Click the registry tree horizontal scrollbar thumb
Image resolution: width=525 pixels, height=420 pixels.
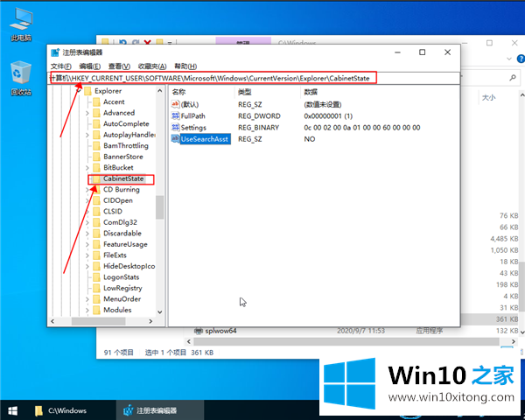(x=99, y=321)
